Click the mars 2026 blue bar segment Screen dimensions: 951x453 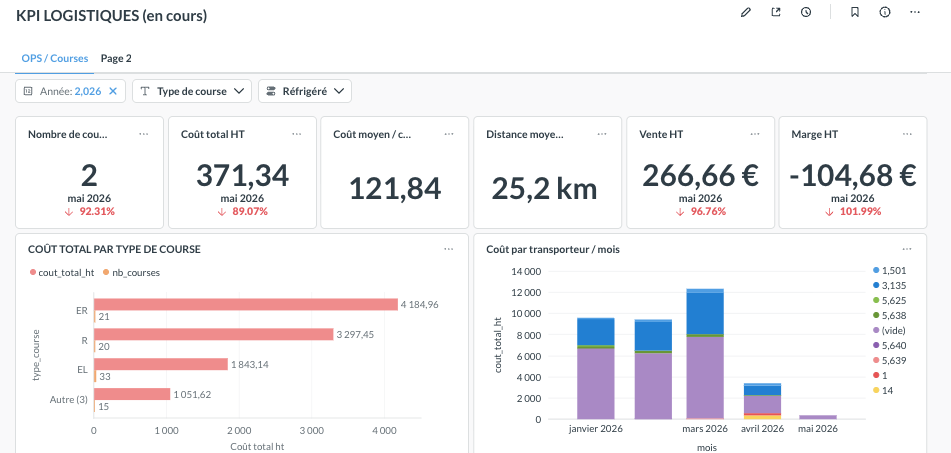(705, 314)
